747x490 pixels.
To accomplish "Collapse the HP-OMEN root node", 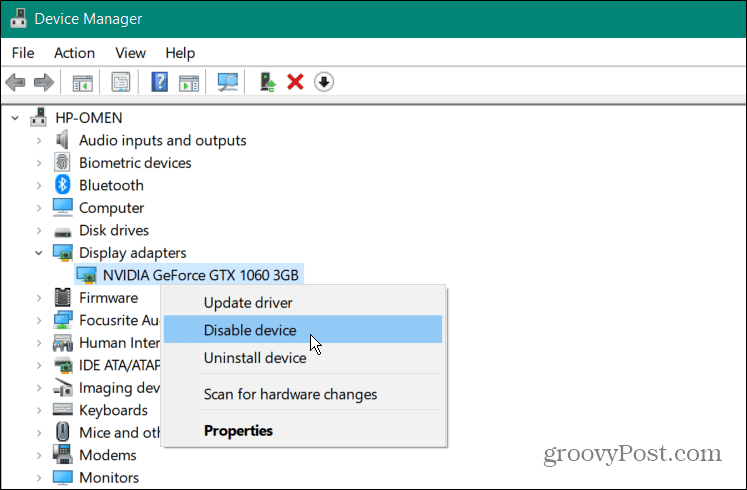I will (15, 118).
